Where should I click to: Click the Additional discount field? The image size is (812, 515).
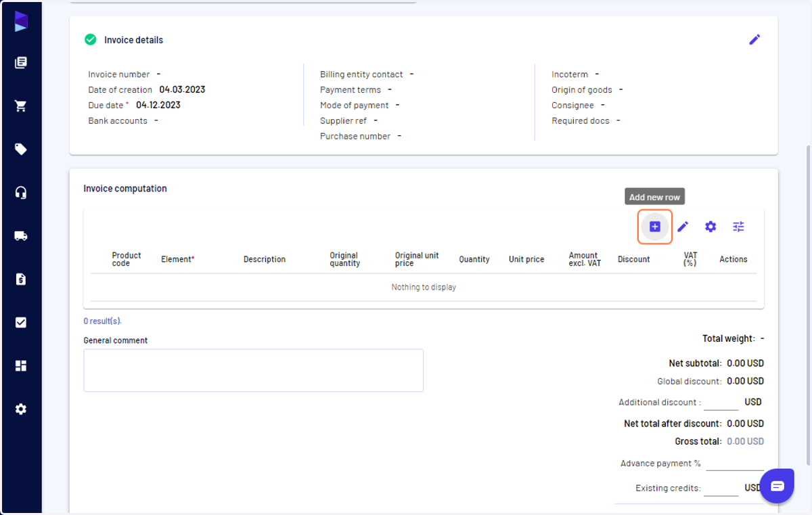click(721, 403)
